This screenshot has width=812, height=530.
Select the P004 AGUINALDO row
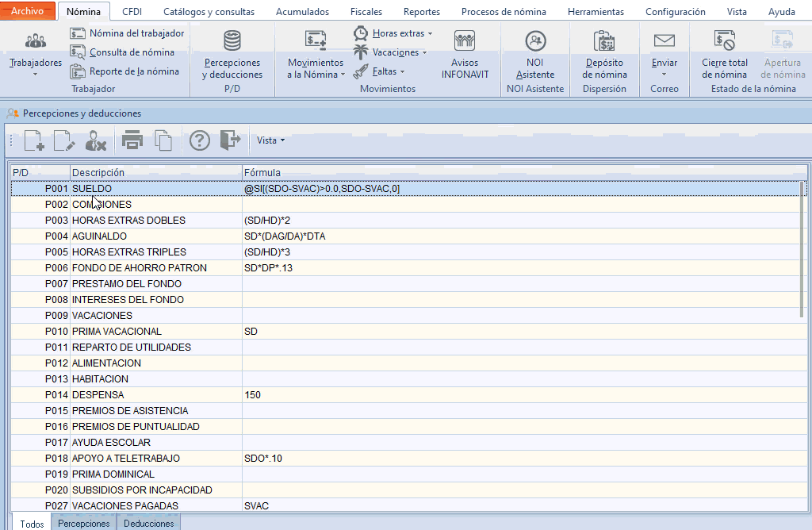click(x=99, y=236)
